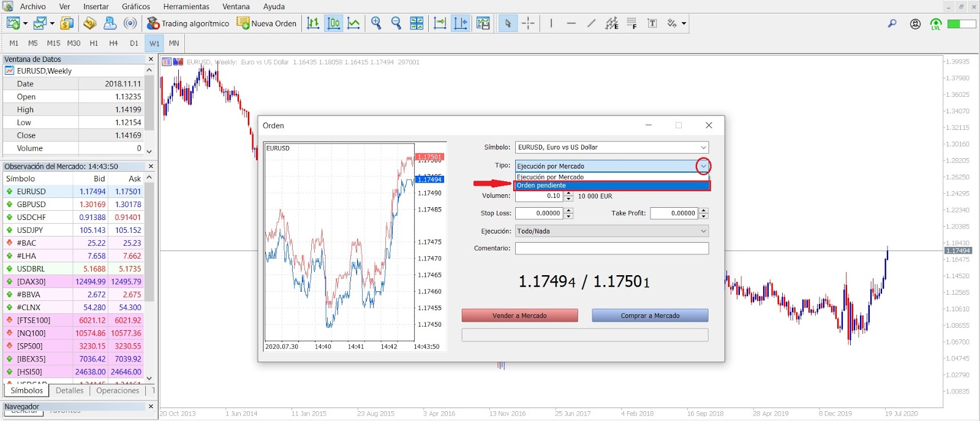The height and width of the screenshot is (421, 980).
Task: Select the trendline drawing tool
Action: coord(591,23)
